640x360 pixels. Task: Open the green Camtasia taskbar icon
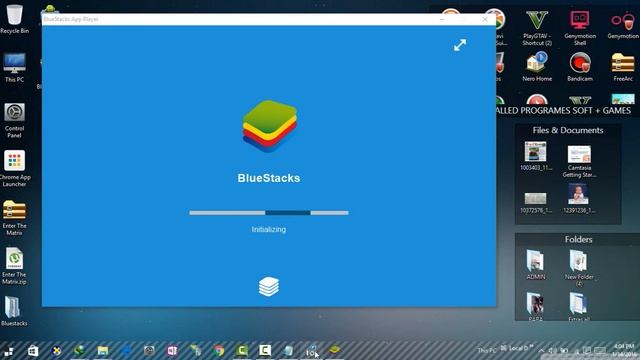[242, 350]
